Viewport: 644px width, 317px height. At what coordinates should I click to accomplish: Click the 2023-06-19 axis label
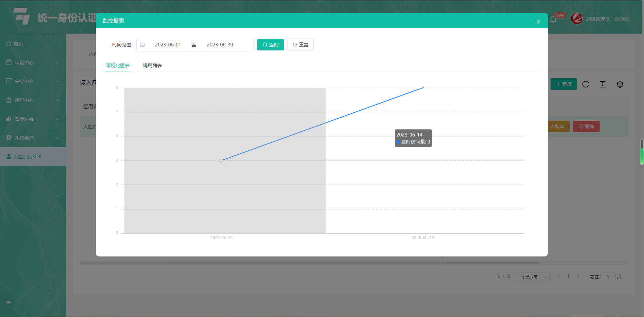423,238
